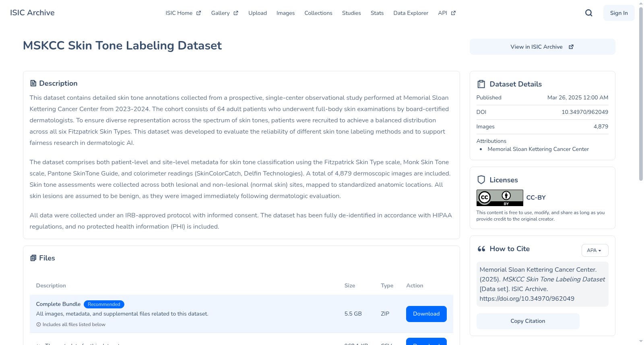Screen dimensions: 644x345
Task: Click View in ISIC Archive button
Action: click(543, 47)
